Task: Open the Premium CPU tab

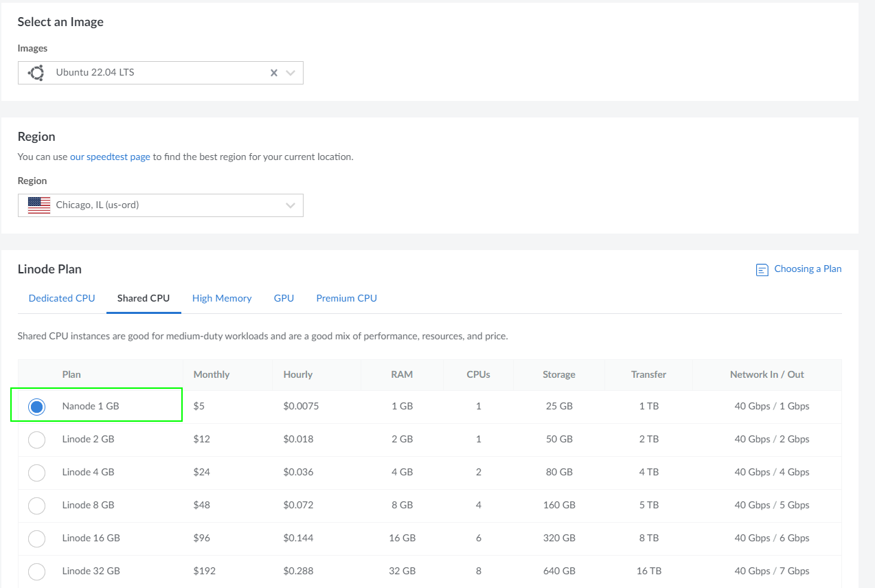Action: point(346,298)
